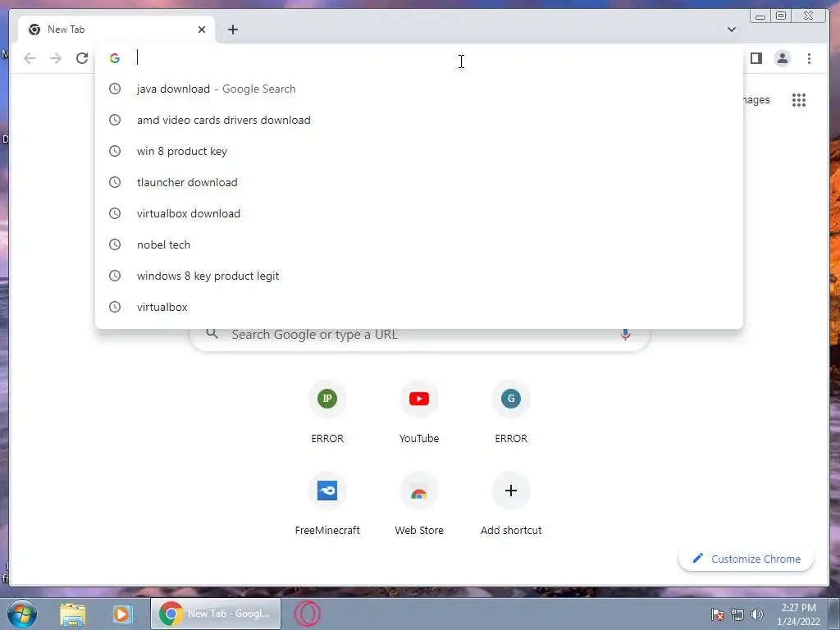Choose 'virtualbox download' suggestion

click(x=419, y=213)
